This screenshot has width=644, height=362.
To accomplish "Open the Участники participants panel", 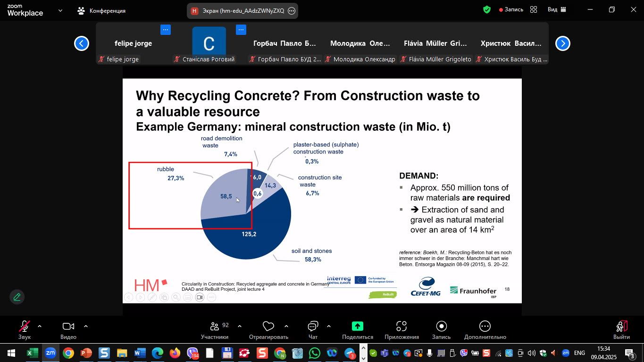I will [215, 330].
